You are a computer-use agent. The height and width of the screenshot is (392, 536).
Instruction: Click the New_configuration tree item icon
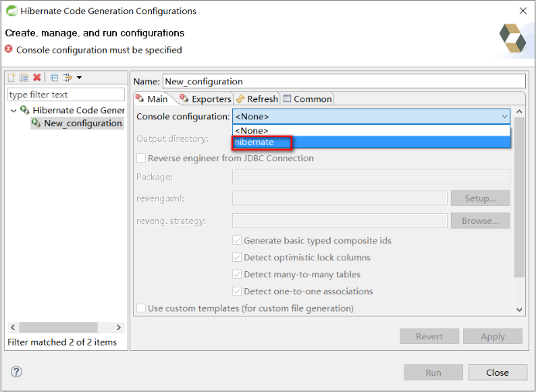tap(36, 122)
